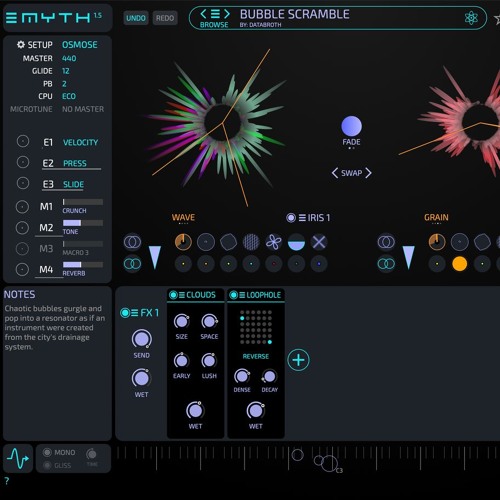Toggle red-dot modulation slot under flower icon
The height and width of the screenshot is (500, 500).
[274, 264]
